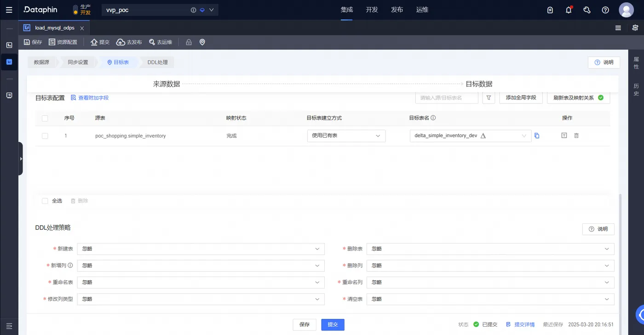Open the notification bell
Screen dimensions: 644x335
[x=569, y=10]
